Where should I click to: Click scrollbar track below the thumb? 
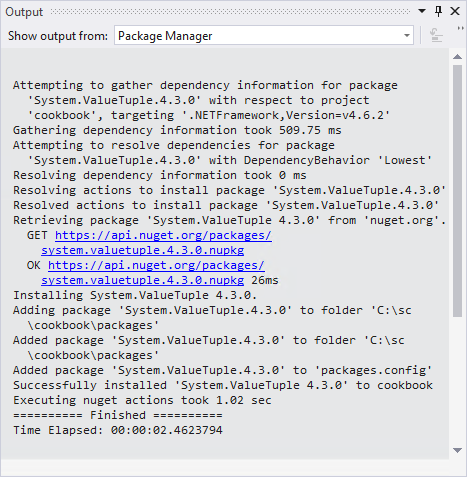click(x=457, y=381)
